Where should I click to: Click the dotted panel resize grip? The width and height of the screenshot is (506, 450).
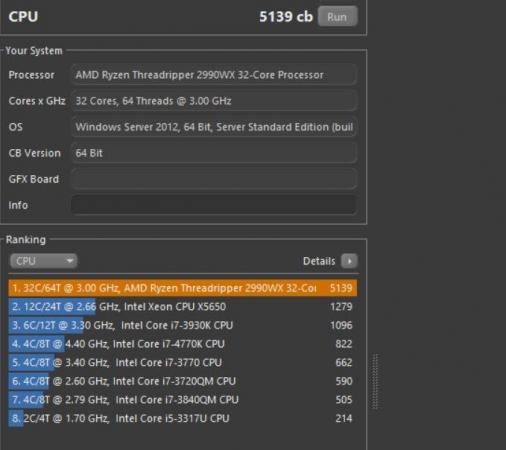[x=375, y=381]
